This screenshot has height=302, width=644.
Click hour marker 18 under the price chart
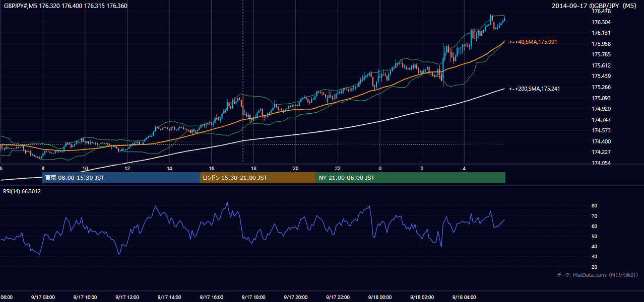(x=253, y=169)
